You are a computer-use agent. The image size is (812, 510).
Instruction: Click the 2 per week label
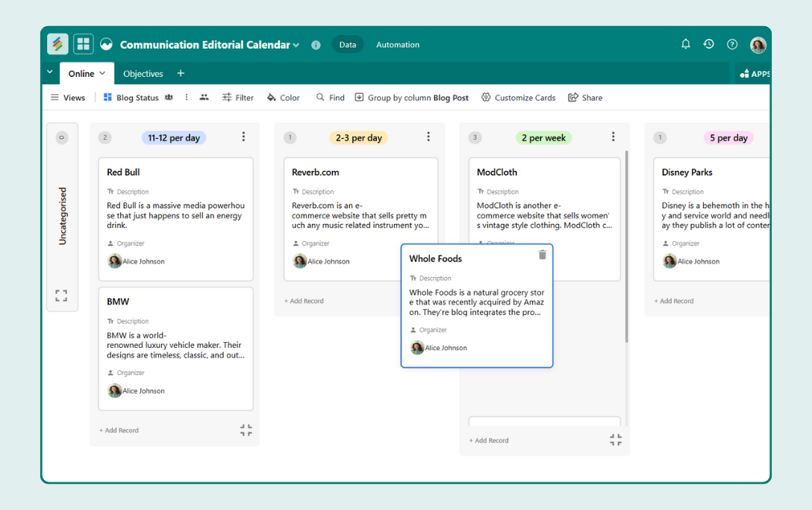pyautogui.click(x=543, y=138)
